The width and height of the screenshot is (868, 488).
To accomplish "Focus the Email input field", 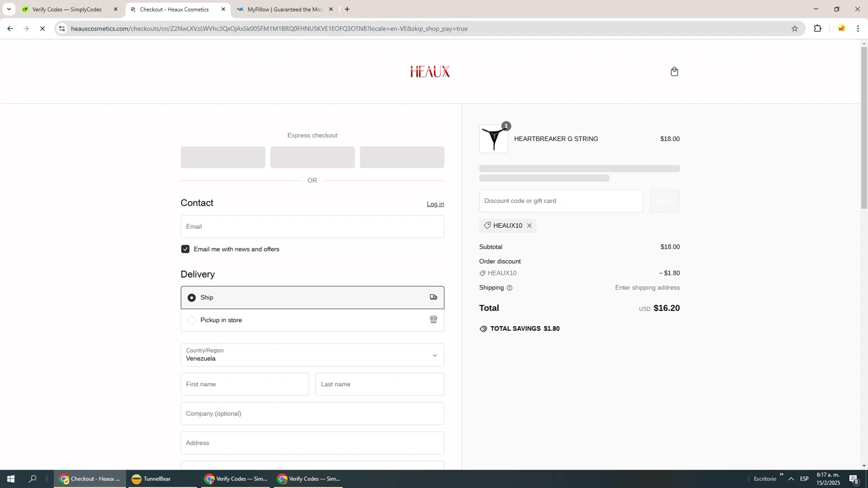I will tap(312, 227).
